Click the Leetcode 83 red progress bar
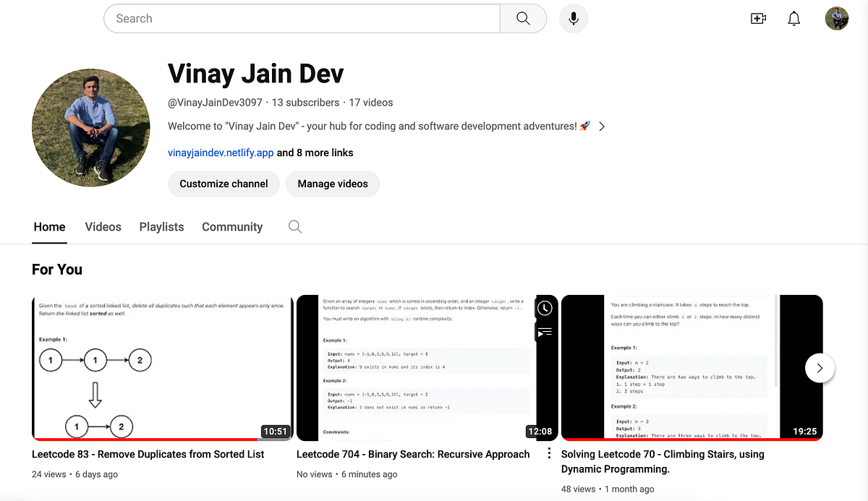The width and height of the screenshot is (868, 501). point(145,439)
